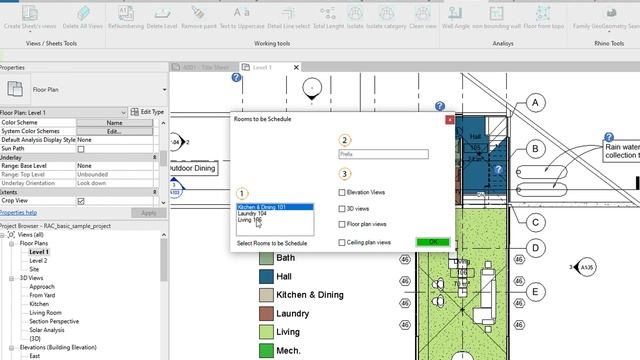The height and width of the screenshot is (360, 640).
Task: Collapse the Underlay properties group
Action: tap(155, 157)
